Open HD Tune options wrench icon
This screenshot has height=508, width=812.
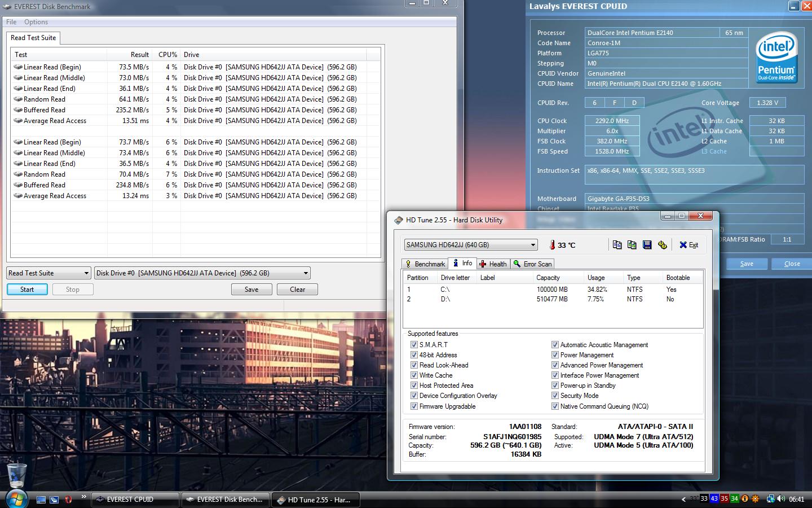(x=663, y=245)
